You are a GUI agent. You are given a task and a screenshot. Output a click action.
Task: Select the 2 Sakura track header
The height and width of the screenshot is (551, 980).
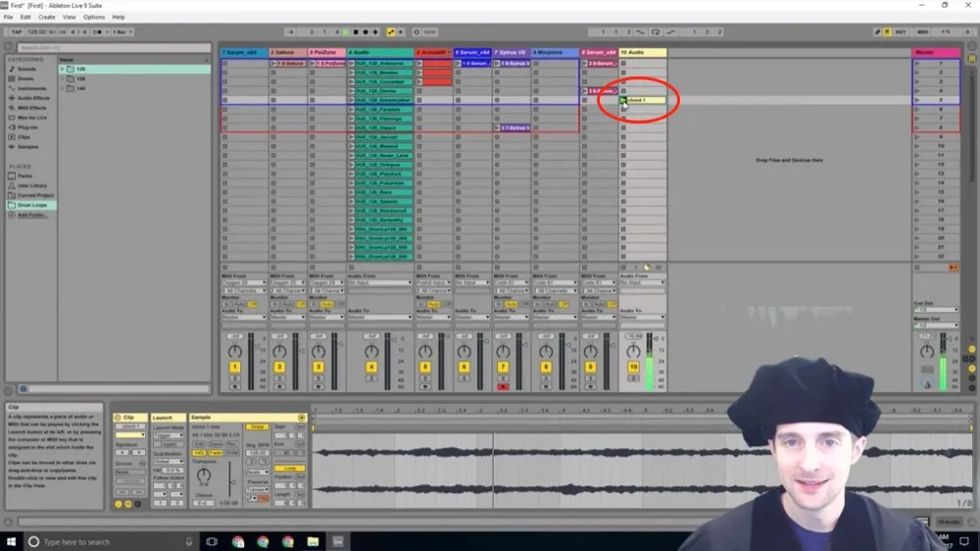click(x=288, y=53)
